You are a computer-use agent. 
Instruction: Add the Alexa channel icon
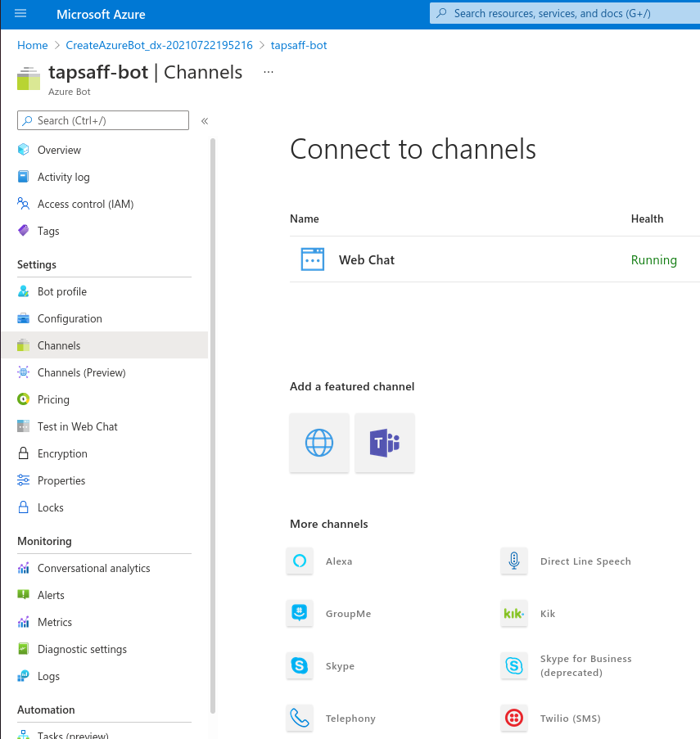click(300, 561)
